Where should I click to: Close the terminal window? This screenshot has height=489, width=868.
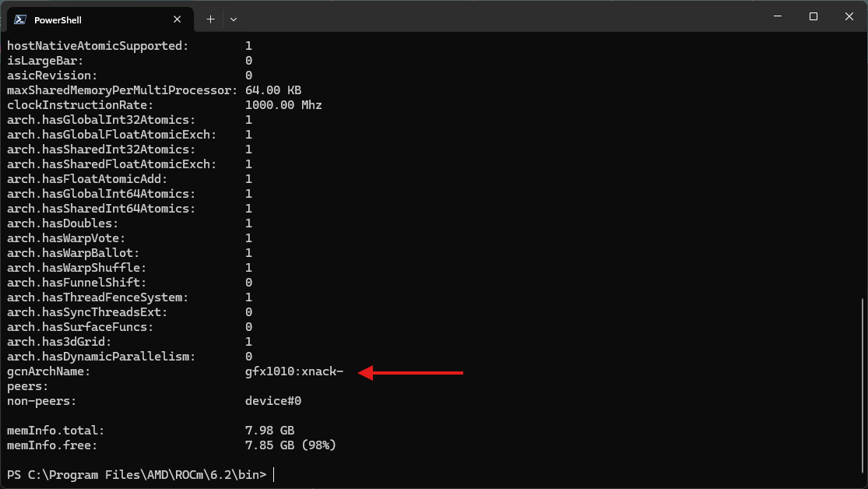coord(849,16)
